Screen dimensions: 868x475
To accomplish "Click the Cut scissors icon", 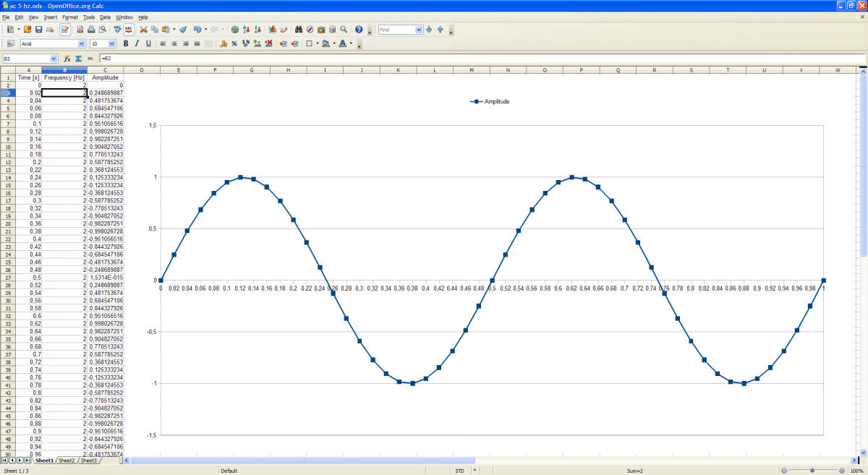I will [x=143, y=30].
